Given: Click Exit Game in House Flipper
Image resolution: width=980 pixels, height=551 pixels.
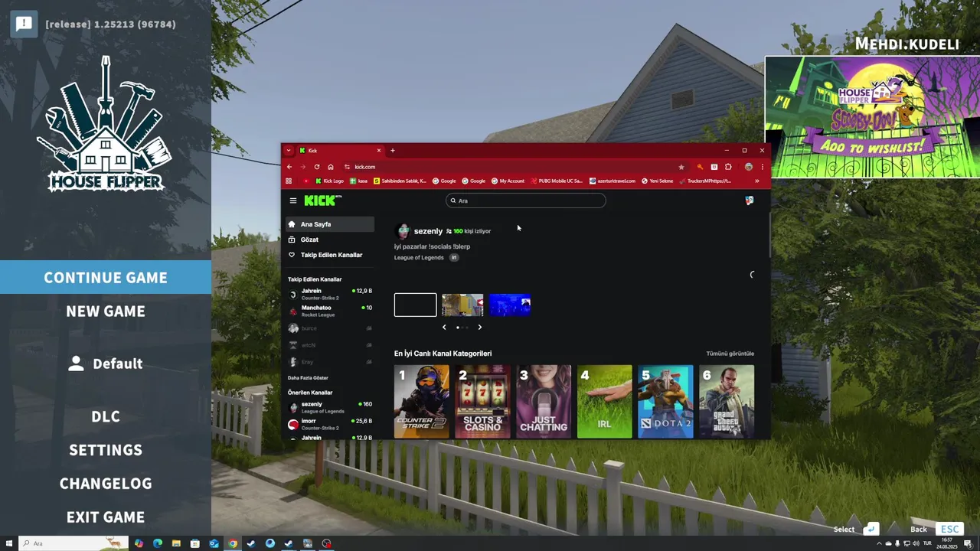Looking at the screenshot, I should 106,517.
